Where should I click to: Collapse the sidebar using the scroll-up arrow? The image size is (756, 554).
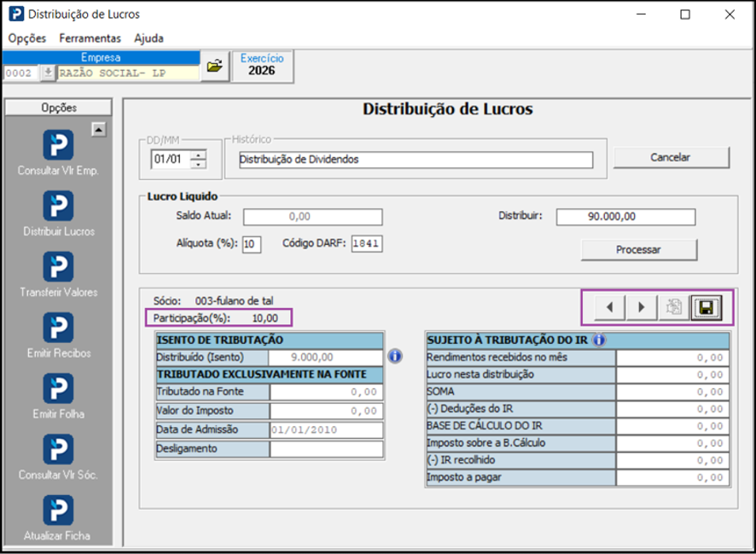tap(99, 129)
